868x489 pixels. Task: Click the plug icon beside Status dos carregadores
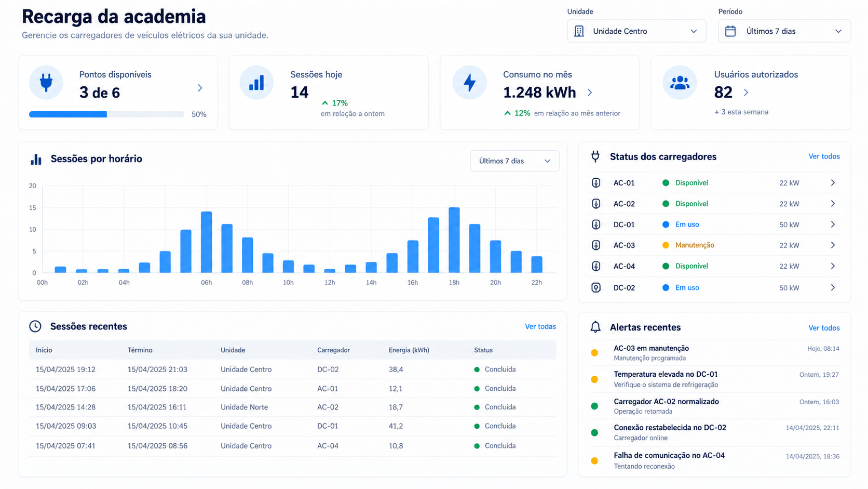[595, 156]
